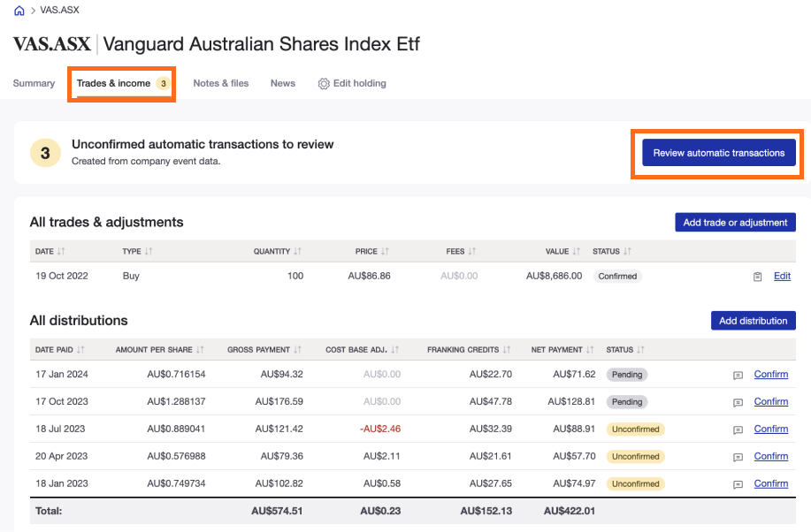Screen dimensions: 811x532
Task: Open the Notes & files tab
Action: tap(220, 83)
